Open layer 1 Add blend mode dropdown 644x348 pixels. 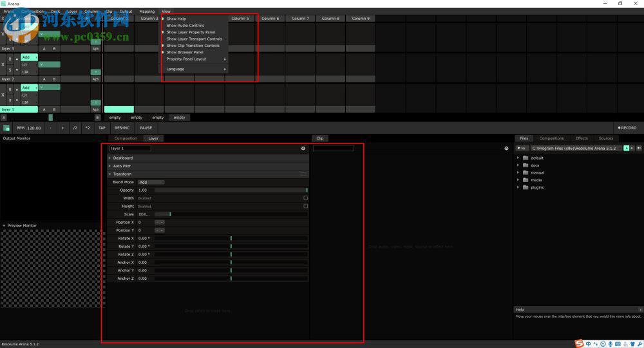click(x=29, y=87)
